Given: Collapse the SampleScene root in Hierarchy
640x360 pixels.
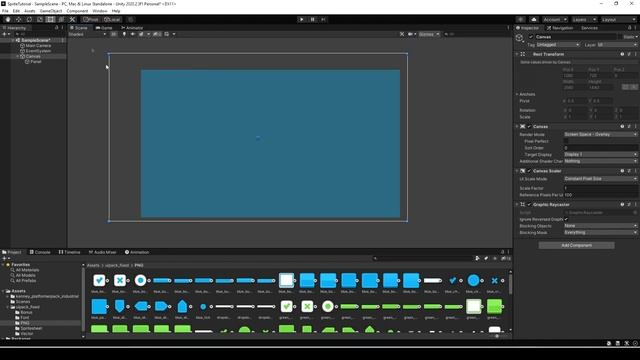Looking at the screenshot, I should pos(13,40).
